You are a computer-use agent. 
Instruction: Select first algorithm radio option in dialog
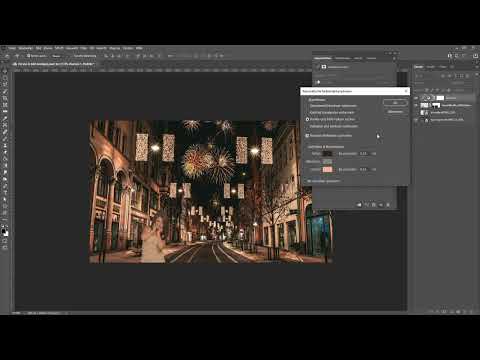pos(308,106)
